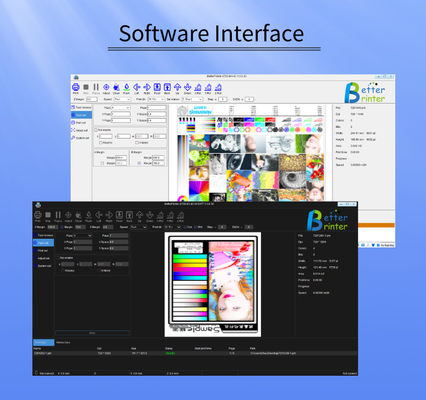The width and height of the screenshot is (426, 400).
Task: Click the wide button below the dark settings panel
Action: click(x=92, y=333)
